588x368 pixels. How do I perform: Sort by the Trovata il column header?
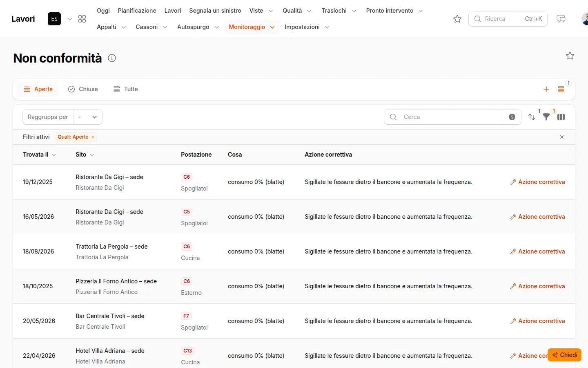coord(40,155)
